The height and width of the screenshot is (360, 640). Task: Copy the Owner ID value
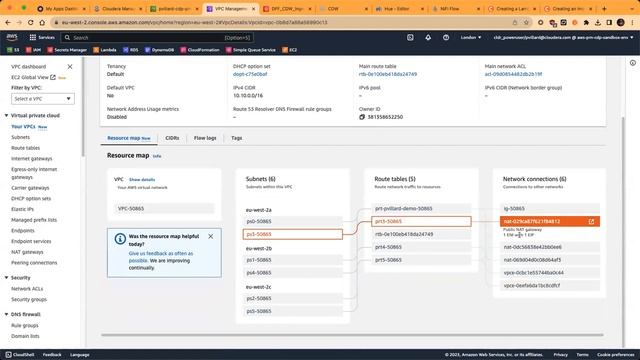click(x=362, y=117)
